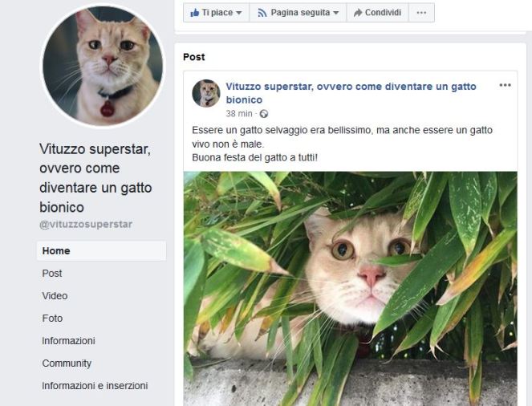Expand the Pagina seguita dropdown arrow
Screen dimensions: 532x406
pos(335,13)
